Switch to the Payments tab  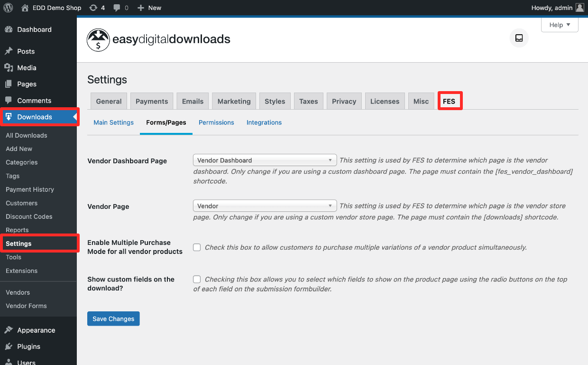coord(152,101)
